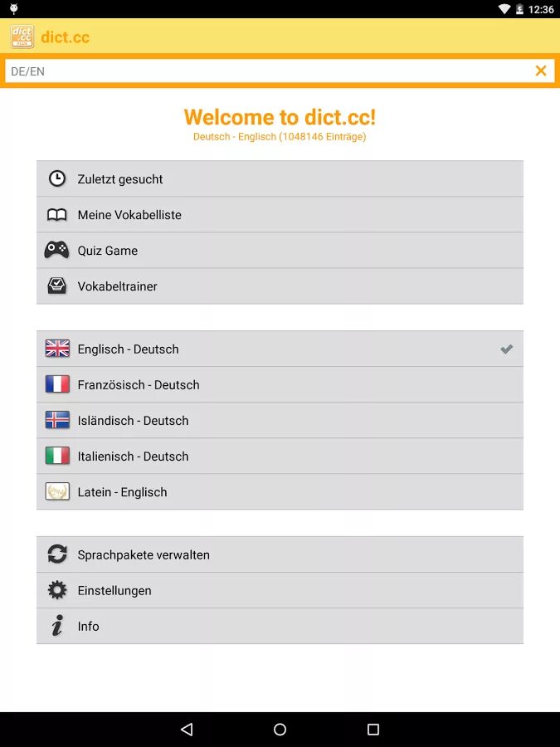
Task: Tap the Android back navigation button
Action: [187, 729]
